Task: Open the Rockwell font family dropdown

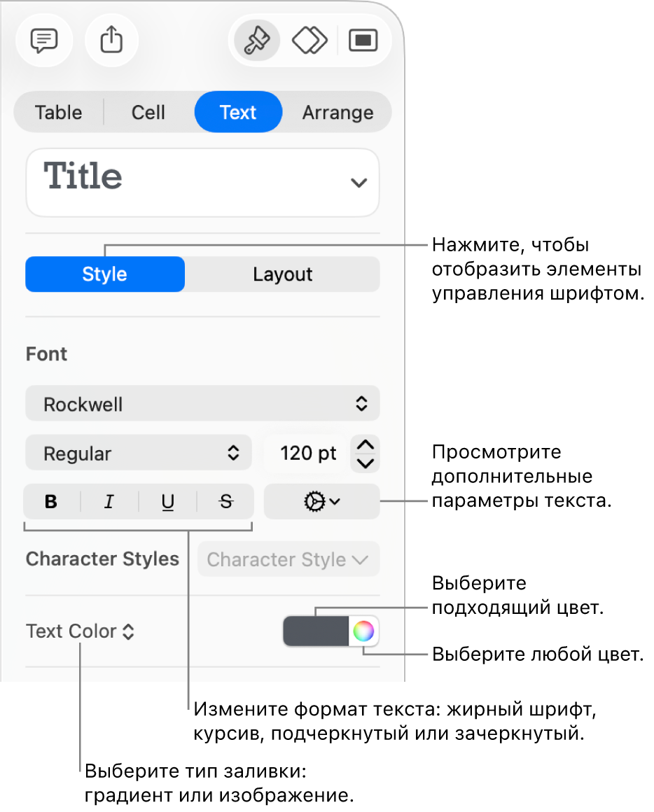Action: [x=203, y=404]
